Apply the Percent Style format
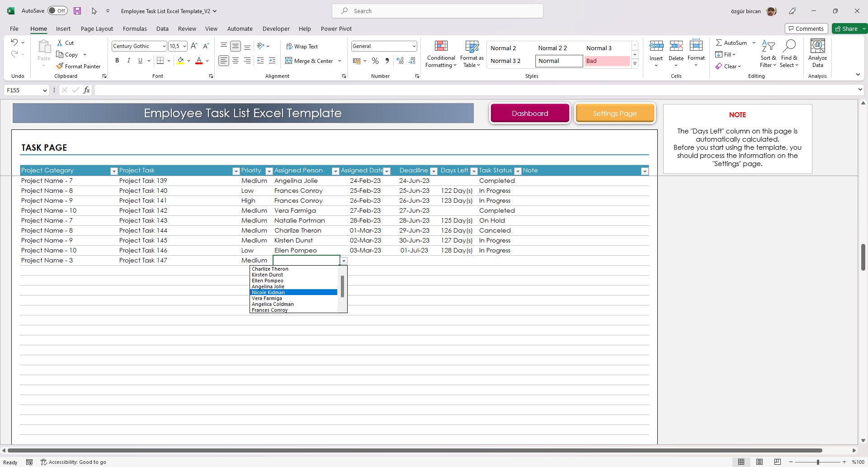This screenshot has height=467, width=868. point(375,60)
